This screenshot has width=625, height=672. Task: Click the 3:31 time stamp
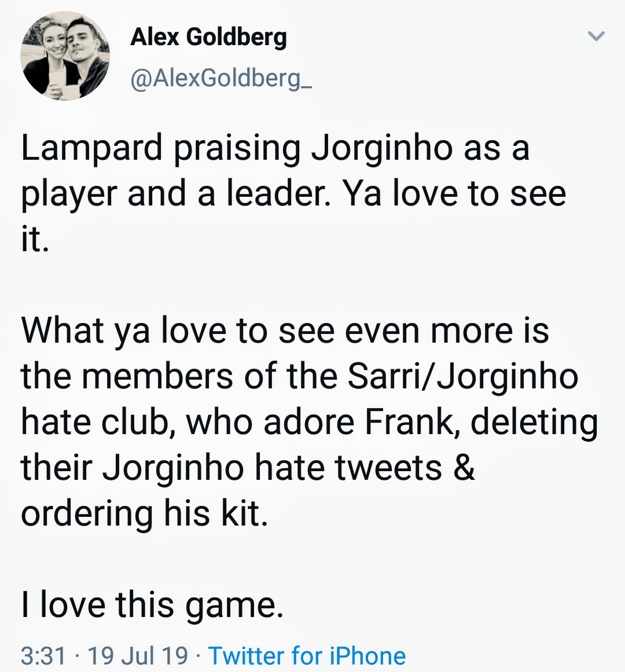click(43, 656)
